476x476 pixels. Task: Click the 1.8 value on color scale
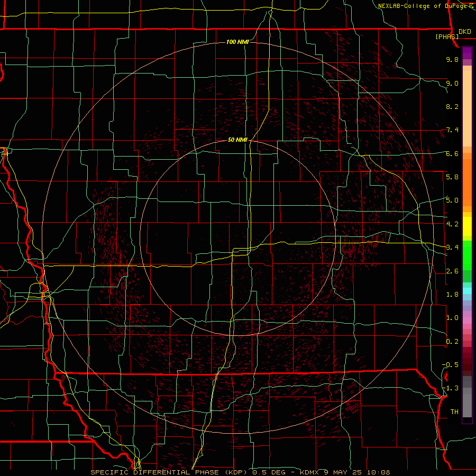point(452,295)
